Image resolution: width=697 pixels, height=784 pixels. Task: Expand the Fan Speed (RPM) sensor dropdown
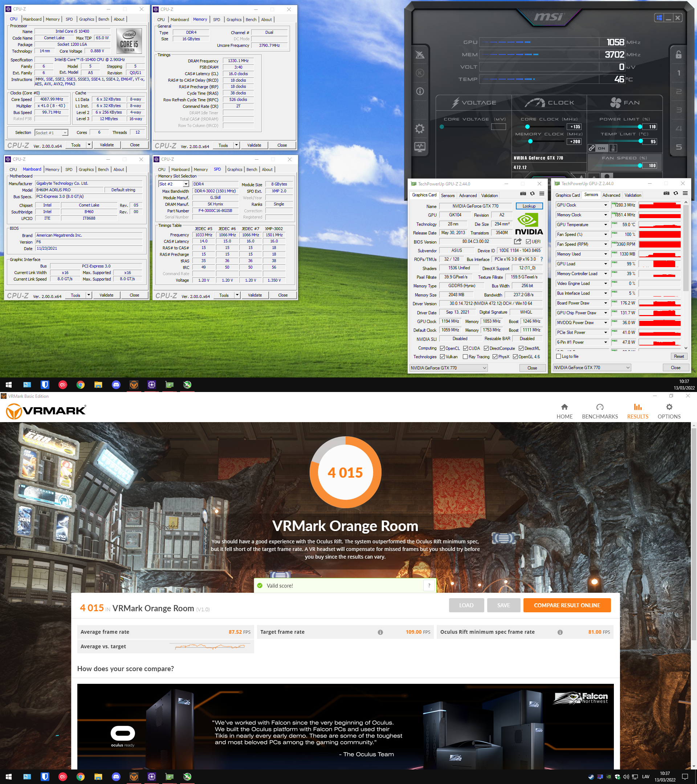[x=606, y=244]
